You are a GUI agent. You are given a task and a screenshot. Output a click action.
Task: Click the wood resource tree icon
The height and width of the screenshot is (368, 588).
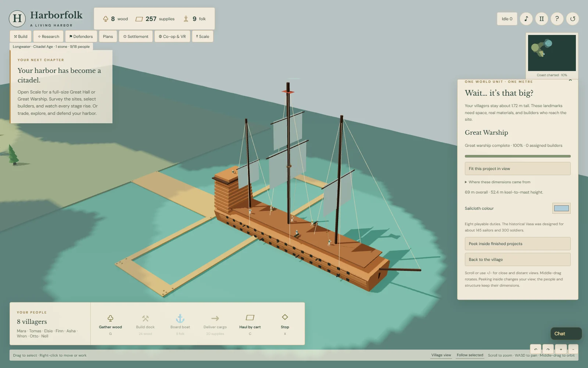click(x=105, y=19)
